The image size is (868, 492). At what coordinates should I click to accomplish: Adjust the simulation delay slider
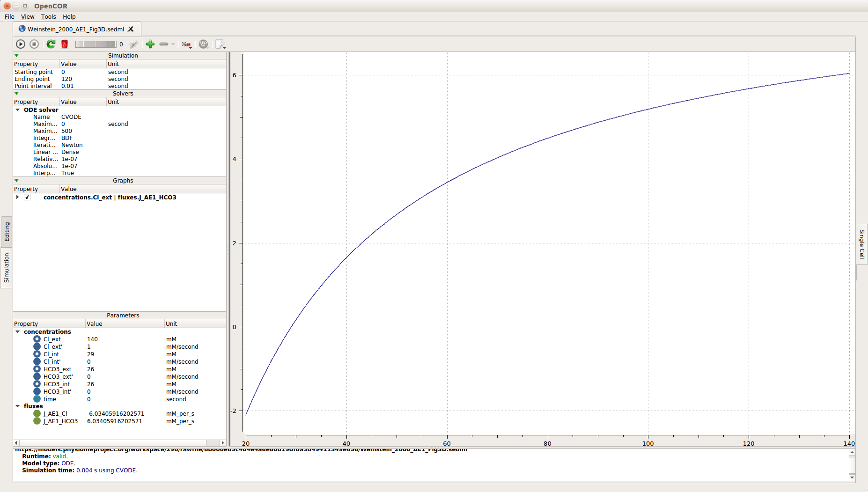click(96, 44)
